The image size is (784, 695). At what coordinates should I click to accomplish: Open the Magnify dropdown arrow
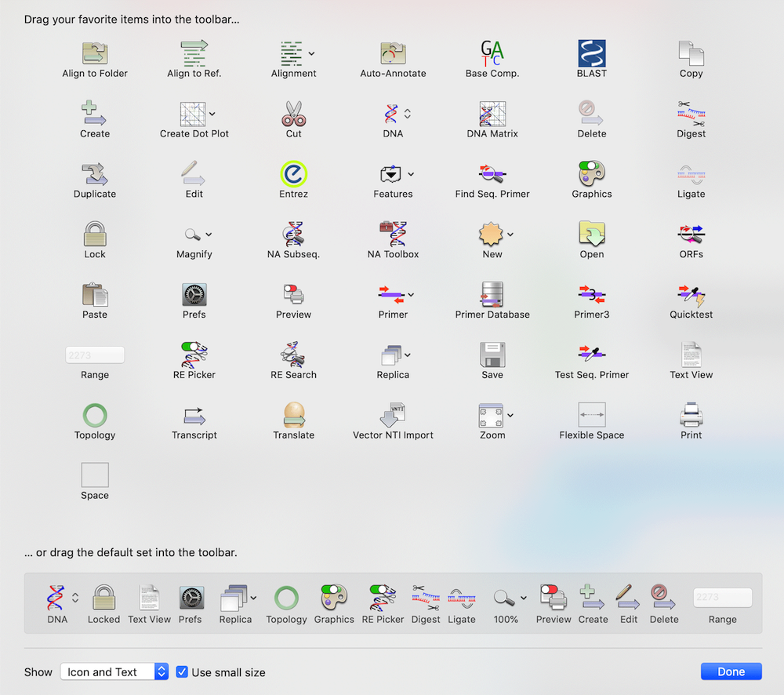coord(209,235)
